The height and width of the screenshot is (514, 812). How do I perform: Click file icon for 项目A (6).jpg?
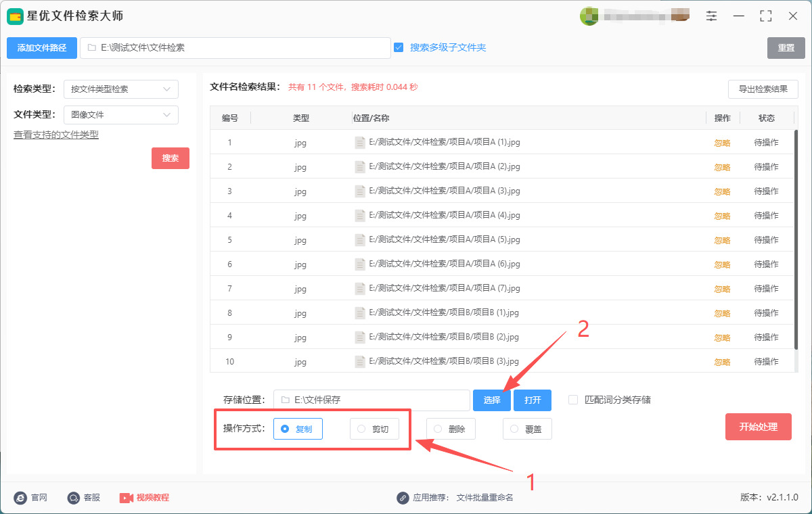point(360,264)
